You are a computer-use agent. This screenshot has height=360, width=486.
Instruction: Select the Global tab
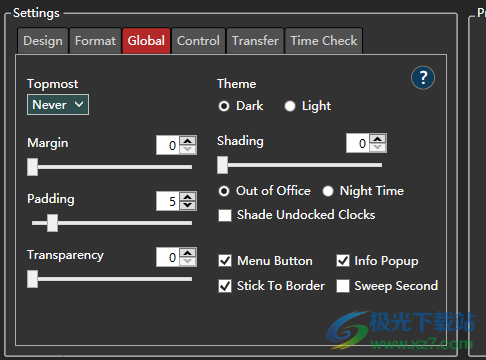pyautogui.click(x=146, y=41)
